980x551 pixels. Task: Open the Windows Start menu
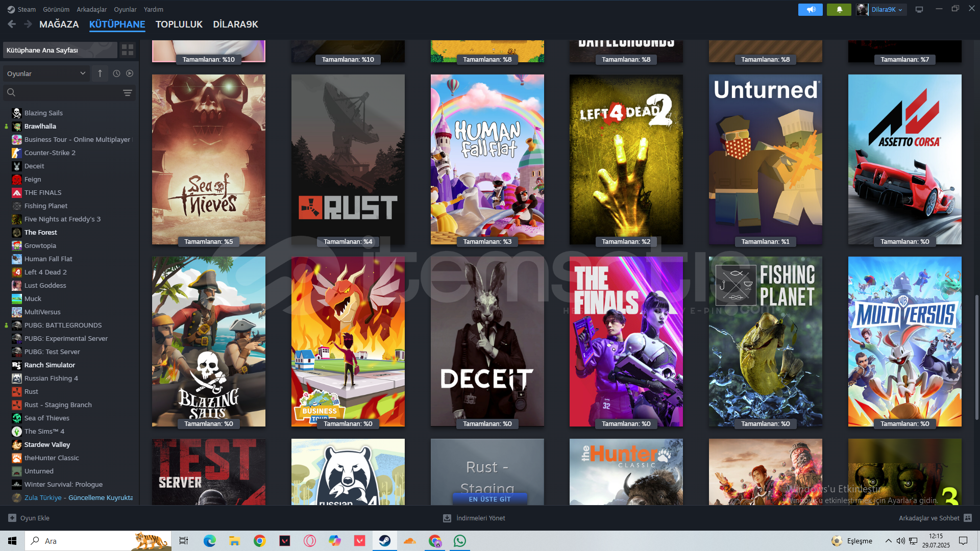[12, 541]
